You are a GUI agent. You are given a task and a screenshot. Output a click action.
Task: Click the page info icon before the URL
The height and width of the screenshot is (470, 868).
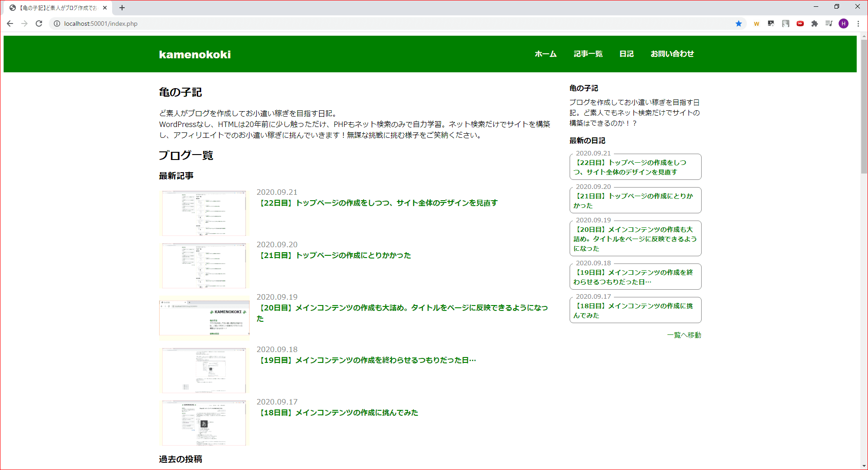(x=57, y=23)
